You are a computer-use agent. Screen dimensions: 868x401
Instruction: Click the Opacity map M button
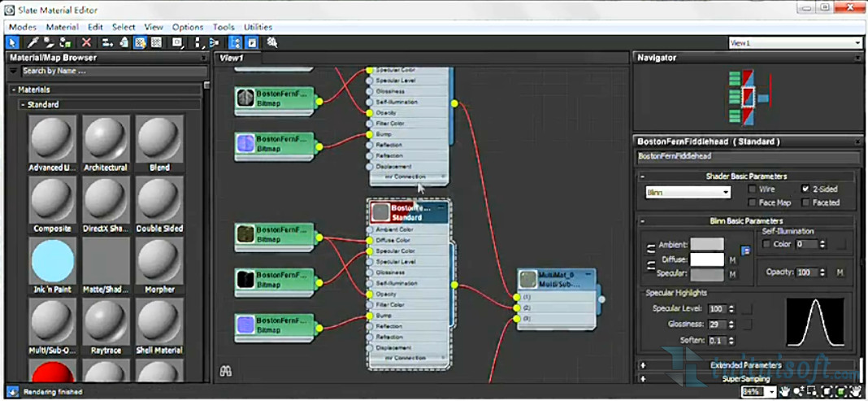840,272
